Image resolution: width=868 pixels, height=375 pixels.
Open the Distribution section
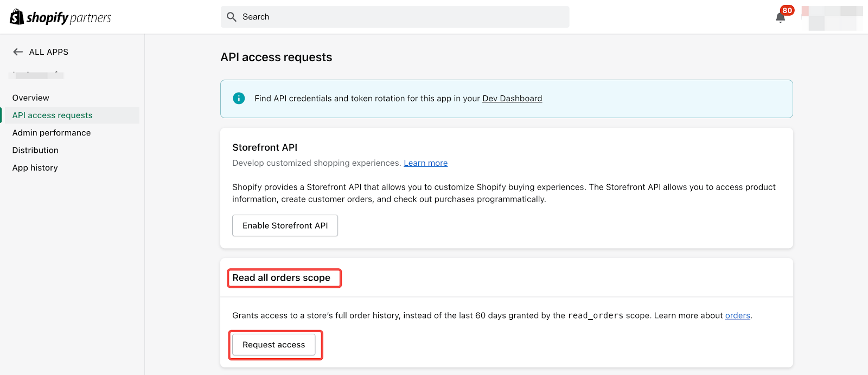click(x=35, y=150)
